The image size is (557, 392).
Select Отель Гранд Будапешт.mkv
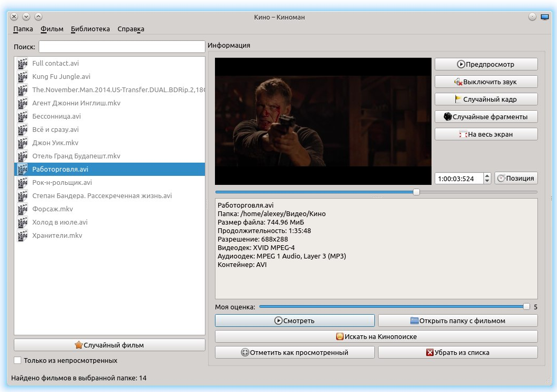click(x=110, y=156)
